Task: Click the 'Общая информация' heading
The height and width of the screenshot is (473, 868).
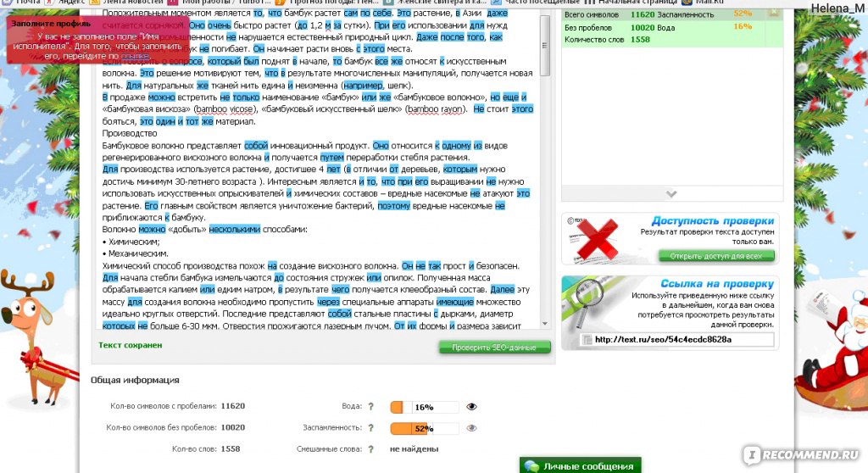Action: click(135, 380)
